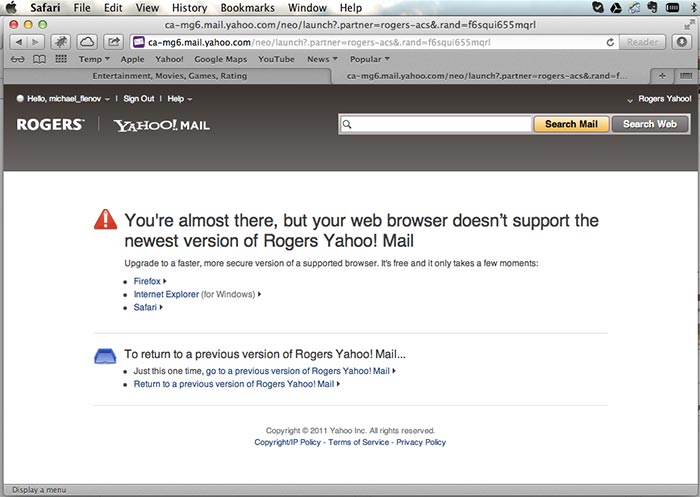Open Downloads arrow icon in toolbar
700x497 pixels.
[x=681, y=42]
